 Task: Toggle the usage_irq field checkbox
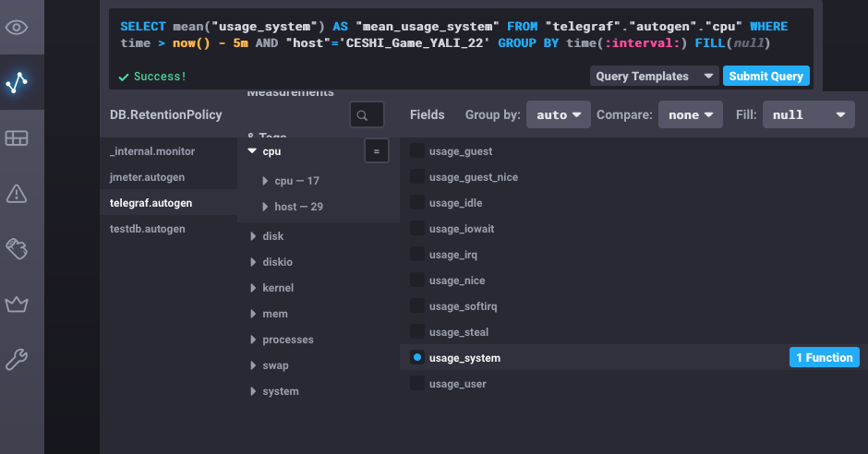tap(416, 254)
